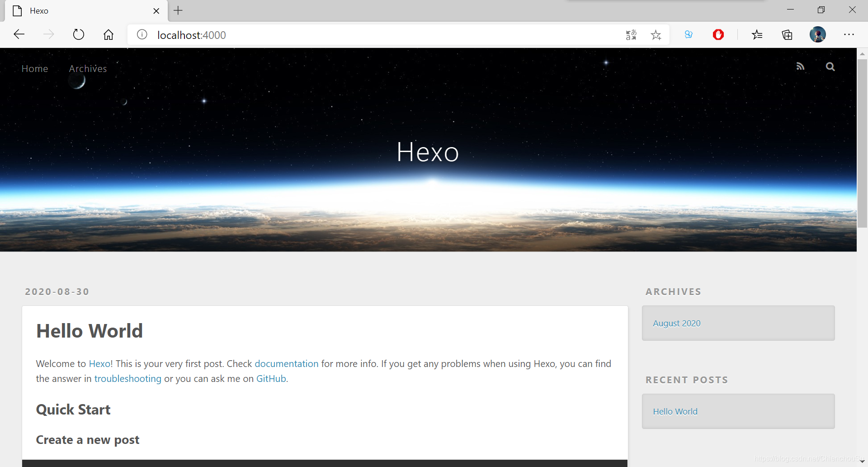868x467 pixels.
Task: Open the documentation link
Action: pos(287,364)
